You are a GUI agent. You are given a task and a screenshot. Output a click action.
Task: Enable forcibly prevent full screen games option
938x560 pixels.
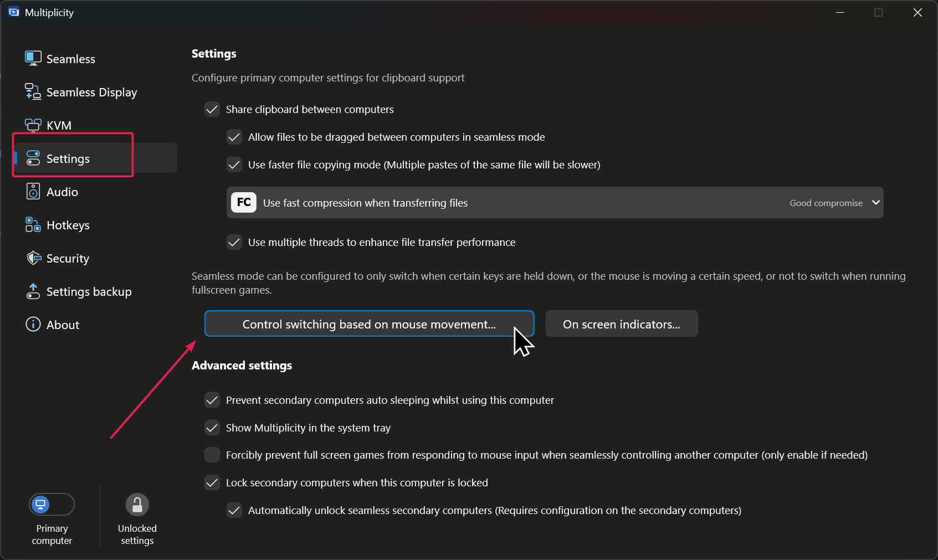point(212,455)
